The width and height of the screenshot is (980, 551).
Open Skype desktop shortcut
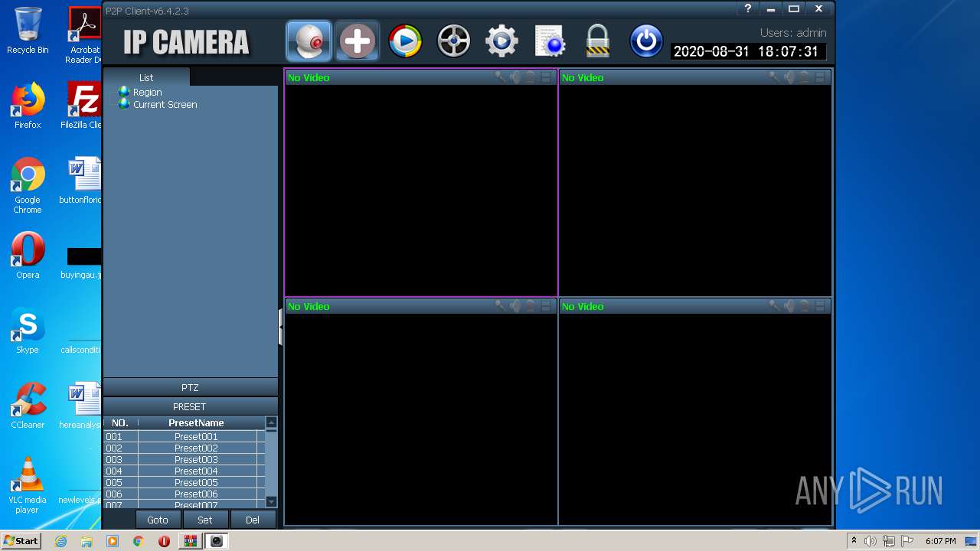coord(28,331)
